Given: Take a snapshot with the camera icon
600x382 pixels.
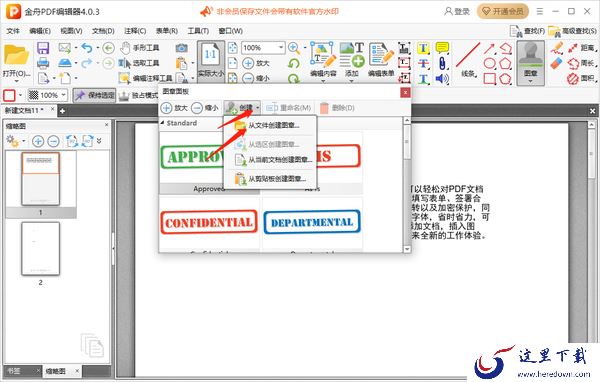Looking at the screenshot, I should (x=182, y=48).
